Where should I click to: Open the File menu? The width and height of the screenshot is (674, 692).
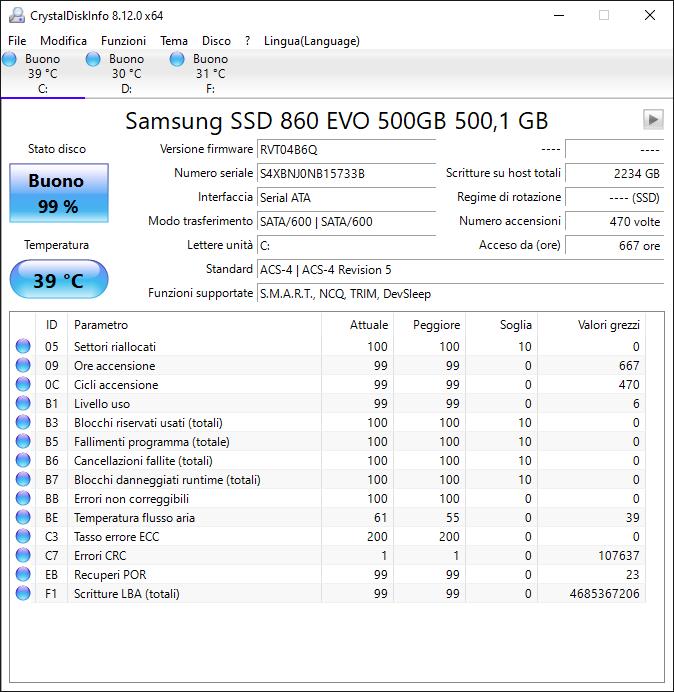[x=17, y=41]
